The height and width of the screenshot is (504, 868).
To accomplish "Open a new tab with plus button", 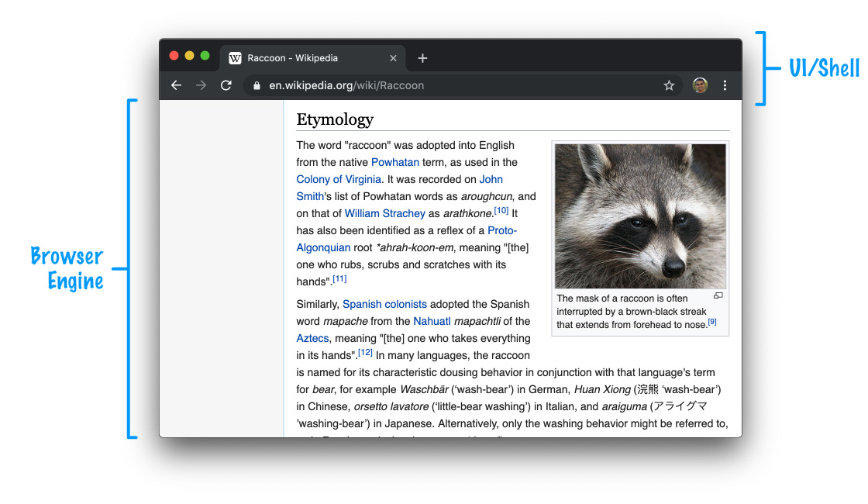I will 422,58.
